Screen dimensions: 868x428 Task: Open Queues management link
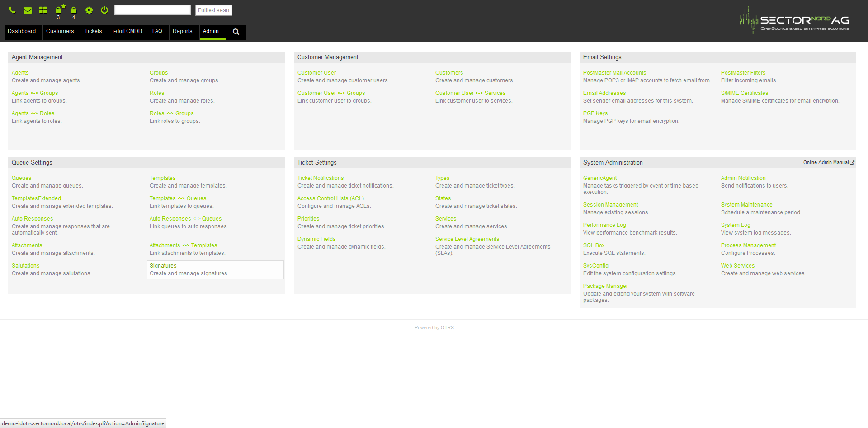(x=22, y=178)
